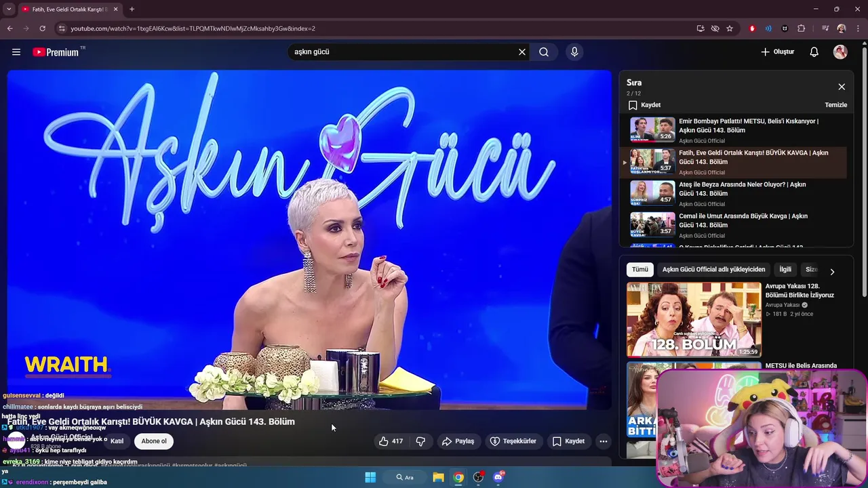The width and height of the screenshot is (868, 488).
Task: Open the Chrome three-dot menu
Action: point(859,28)
